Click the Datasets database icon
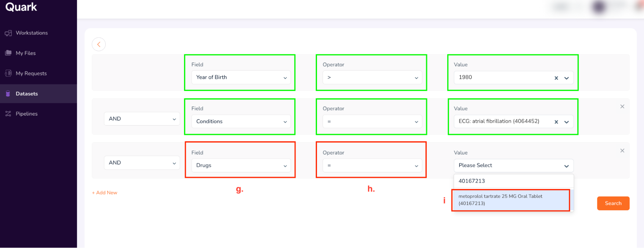This screenshot has width=644, height=248. [8, 94]
